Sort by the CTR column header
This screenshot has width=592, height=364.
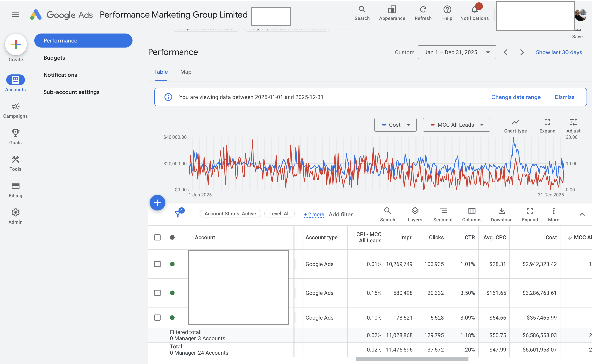(469, 237)
